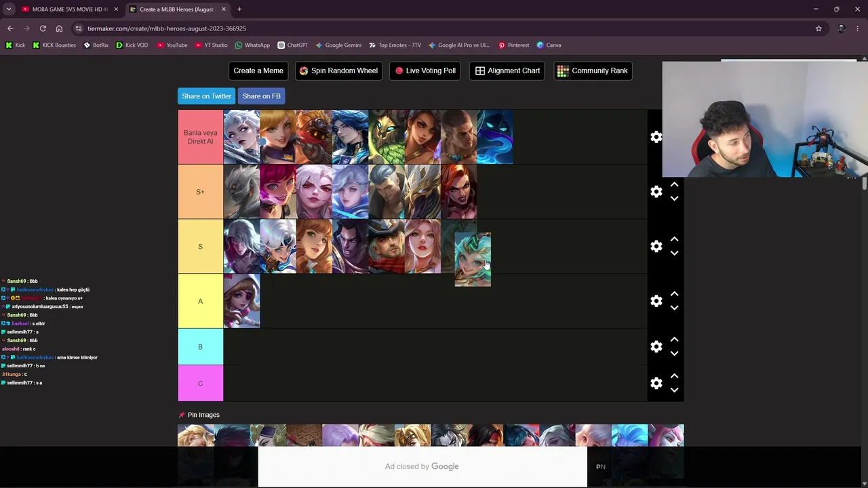The width and height of the screenshot is (868, 488).
Task: Select the first hero in the Banla veya Direkt Al tier
Action: pyautogui.click(x=241, y=137)
